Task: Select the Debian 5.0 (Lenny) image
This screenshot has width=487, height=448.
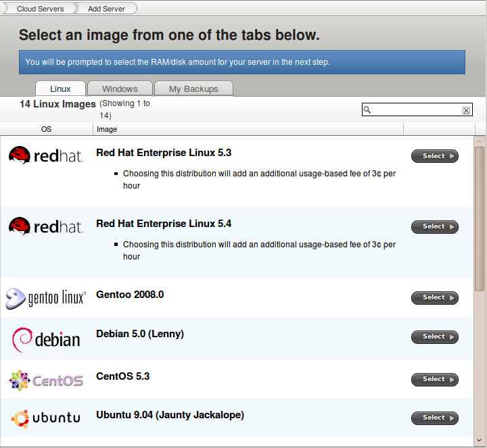Action: [x=434, y=337]
